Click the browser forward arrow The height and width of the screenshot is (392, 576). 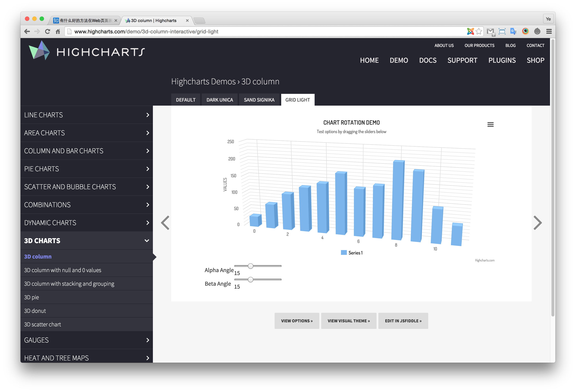(37, 32)
